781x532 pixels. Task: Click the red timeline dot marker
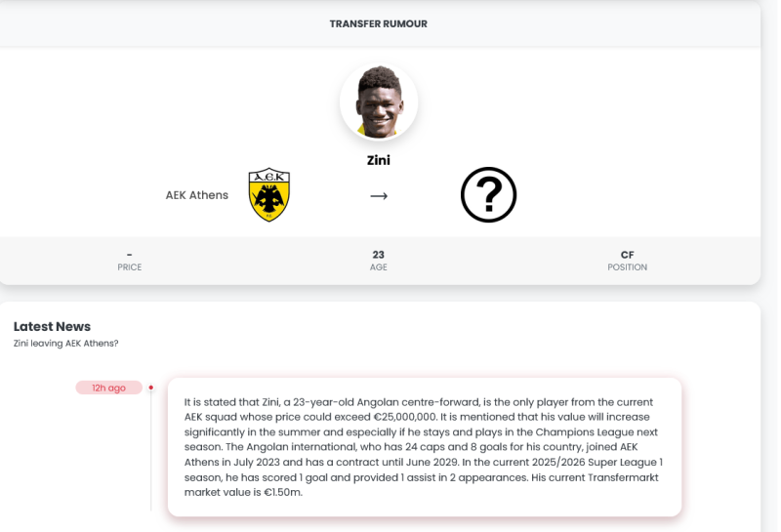pyautogui.click(x=150, y=388)
